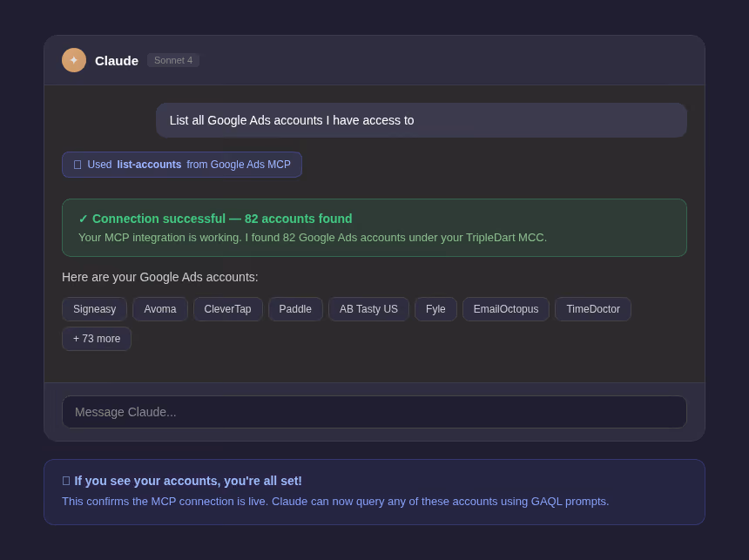Click icon beside 'you're all set' heading
The width and height of the screenshot is (749, 560).
[x=66, y=481]
